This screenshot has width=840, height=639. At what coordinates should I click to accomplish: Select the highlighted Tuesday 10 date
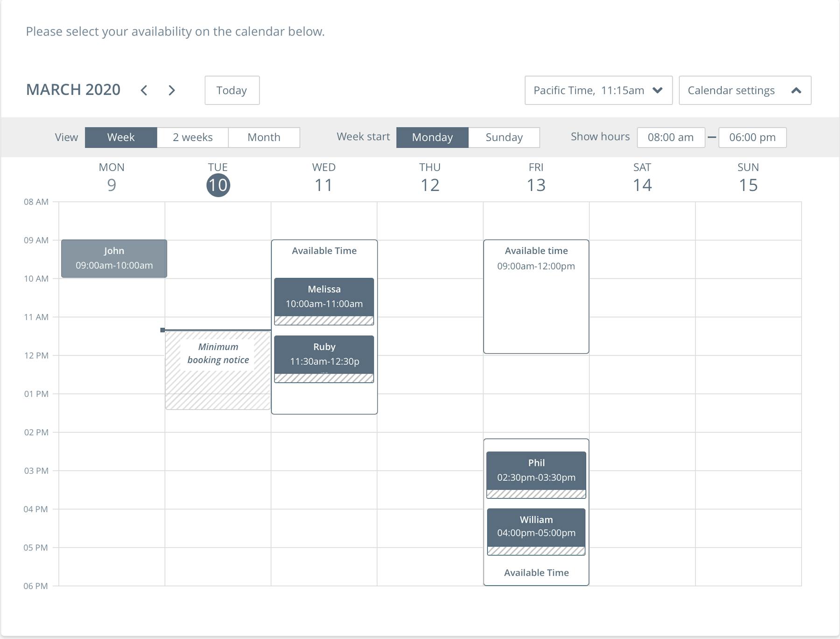218,185
